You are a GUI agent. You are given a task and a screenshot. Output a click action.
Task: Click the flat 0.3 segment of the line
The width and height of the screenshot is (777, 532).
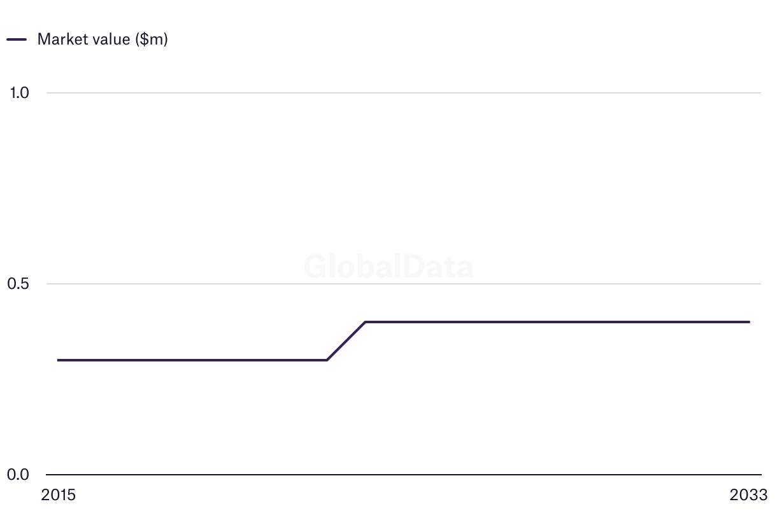pos(192,360)
